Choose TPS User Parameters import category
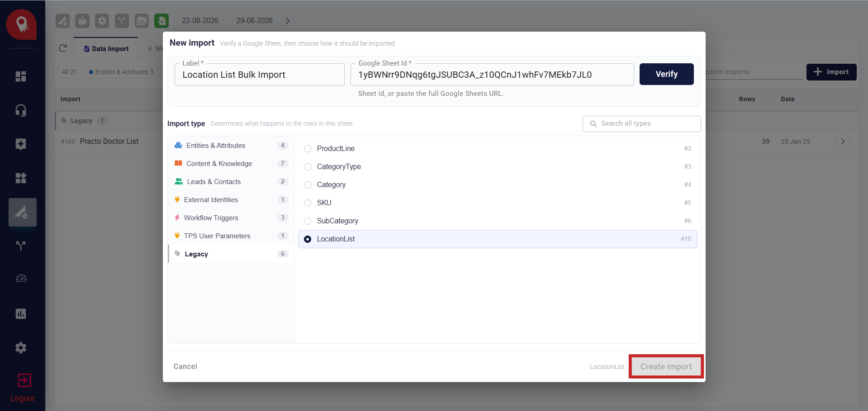 pyautogui.click(x=231, y=236)
